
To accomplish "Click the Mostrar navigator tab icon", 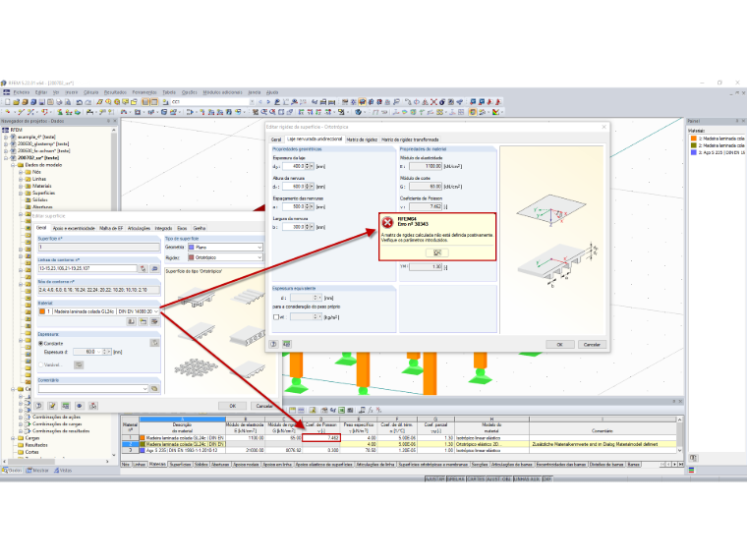I will tap(29, 471).
